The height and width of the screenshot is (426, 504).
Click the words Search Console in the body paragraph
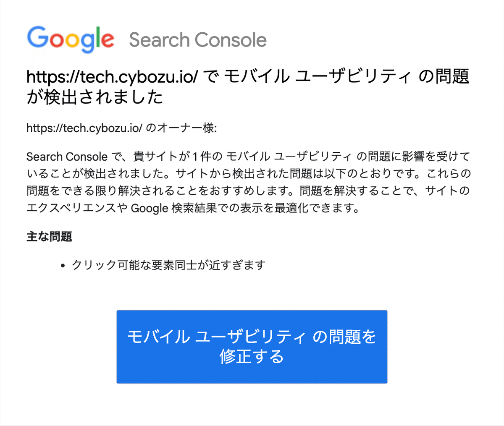point(67,157)
